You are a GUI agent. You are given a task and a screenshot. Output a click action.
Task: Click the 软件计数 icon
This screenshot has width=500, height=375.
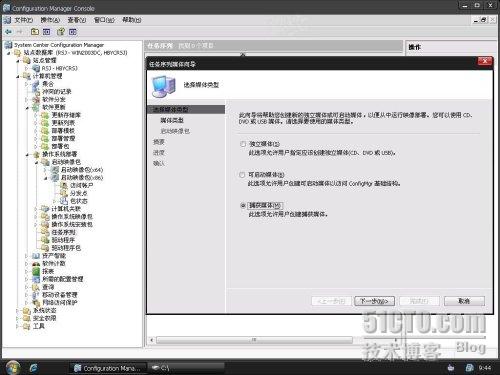[x=36, y=263]
